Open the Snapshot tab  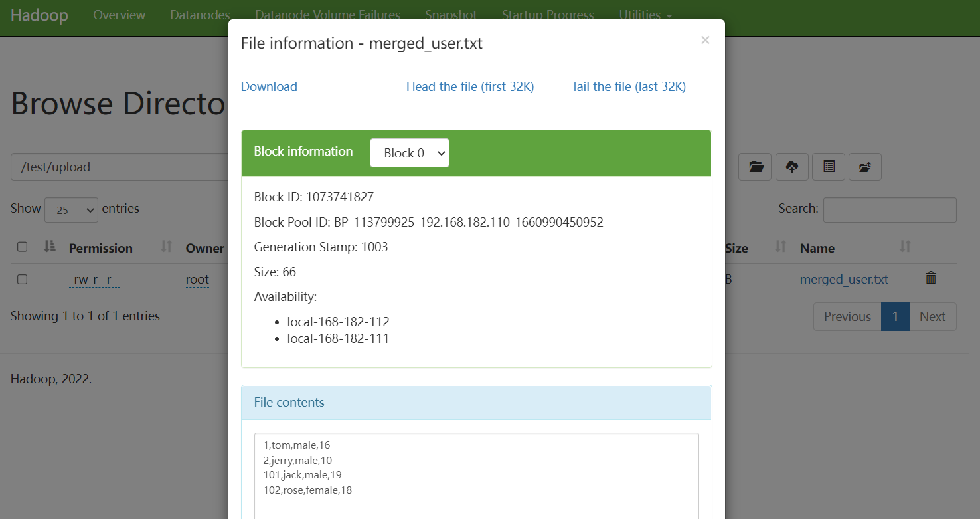coord(451,15)
